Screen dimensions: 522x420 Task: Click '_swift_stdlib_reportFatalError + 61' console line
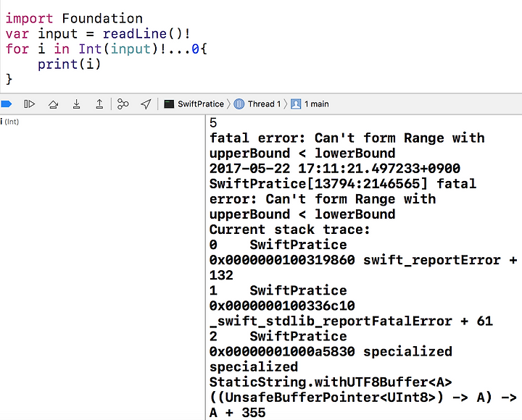[x=351, y=322]
